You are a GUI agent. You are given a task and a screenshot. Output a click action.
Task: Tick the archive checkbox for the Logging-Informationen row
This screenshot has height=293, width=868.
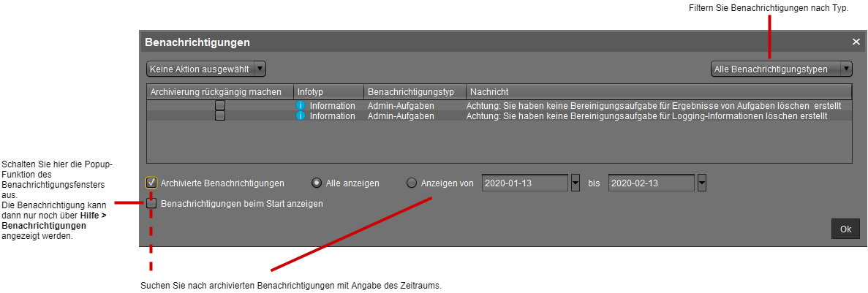tap(219, 116)
